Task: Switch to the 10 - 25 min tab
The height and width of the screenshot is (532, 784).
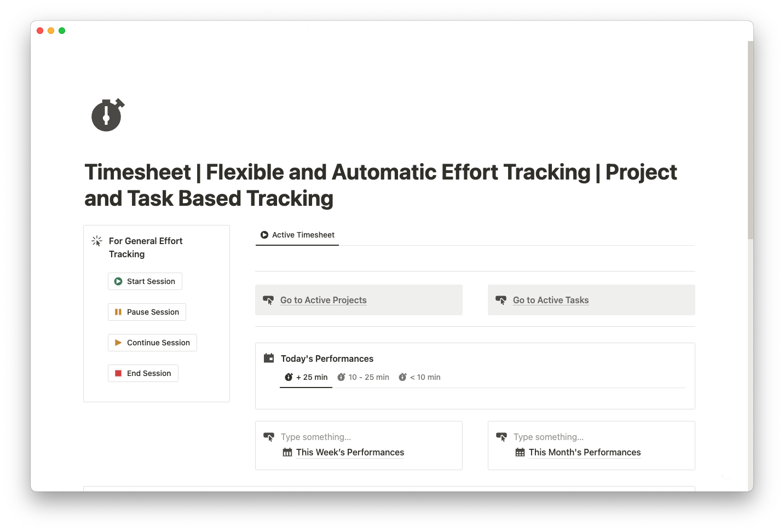Action: 368,377
